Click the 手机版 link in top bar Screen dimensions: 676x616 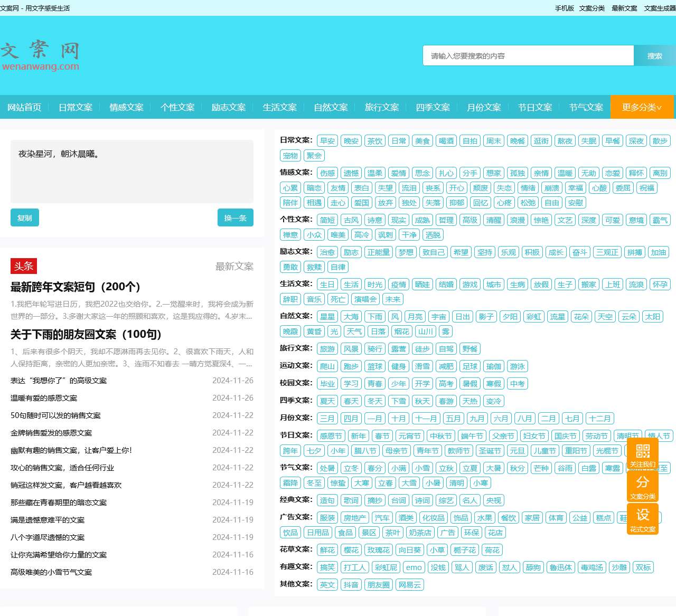pos(564,8)
